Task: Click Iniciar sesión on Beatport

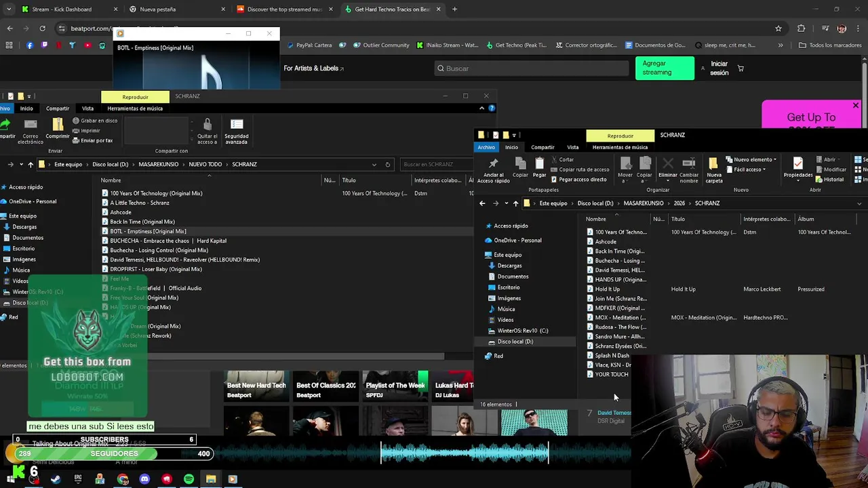Action: [x=719, y=68]
